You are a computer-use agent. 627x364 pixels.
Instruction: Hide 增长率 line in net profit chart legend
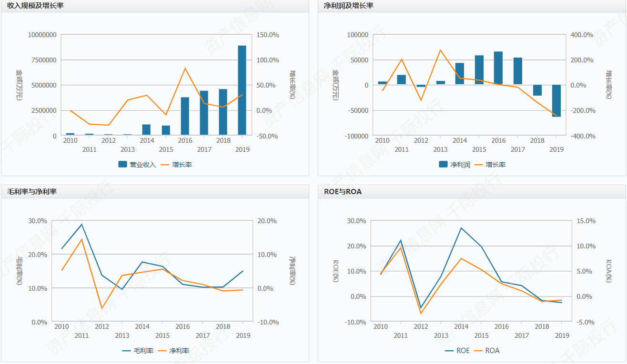point(490,165)
